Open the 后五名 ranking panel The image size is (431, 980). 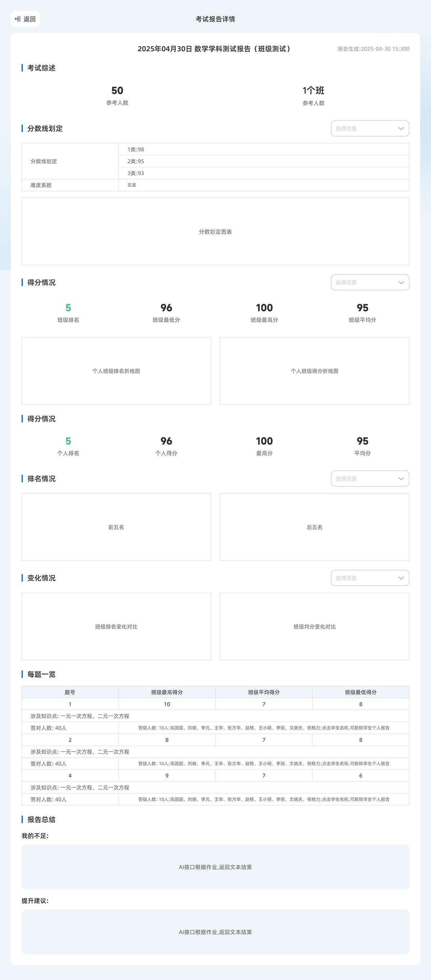[x=314, y=527]
